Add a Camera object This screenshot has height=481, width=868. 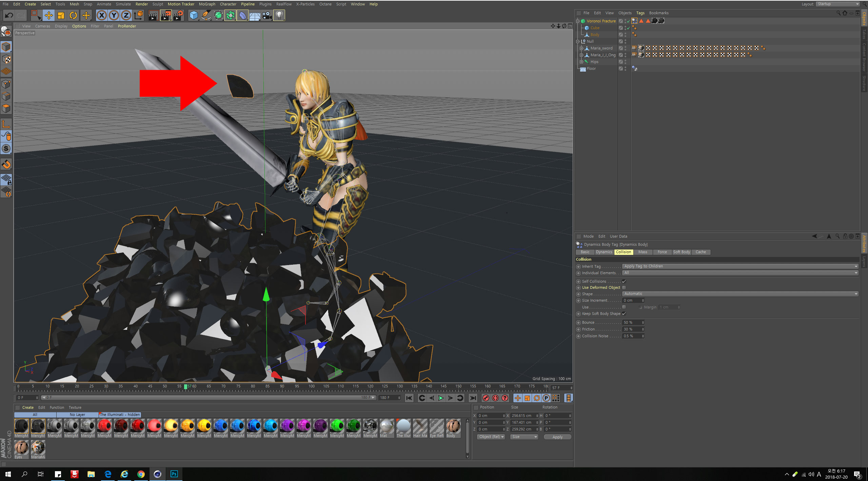pos(267,15)
